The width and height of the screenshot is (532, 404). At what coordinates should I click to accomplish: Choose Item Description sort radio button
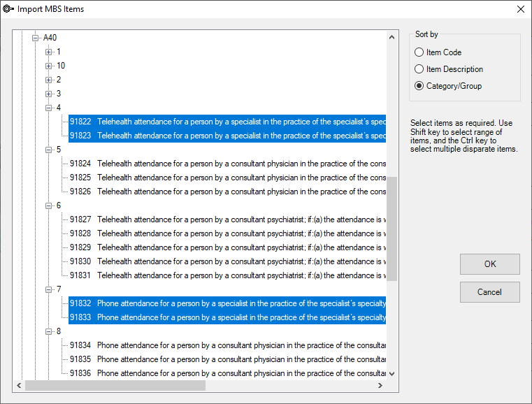[449, 69]
